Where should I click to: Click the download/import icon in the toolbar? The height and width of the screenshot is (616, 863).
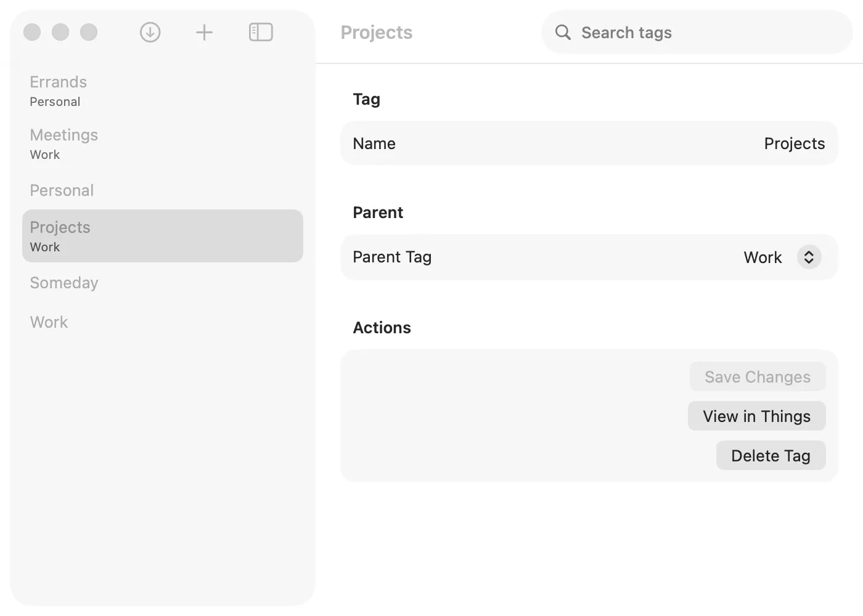[x=150, y=32]
